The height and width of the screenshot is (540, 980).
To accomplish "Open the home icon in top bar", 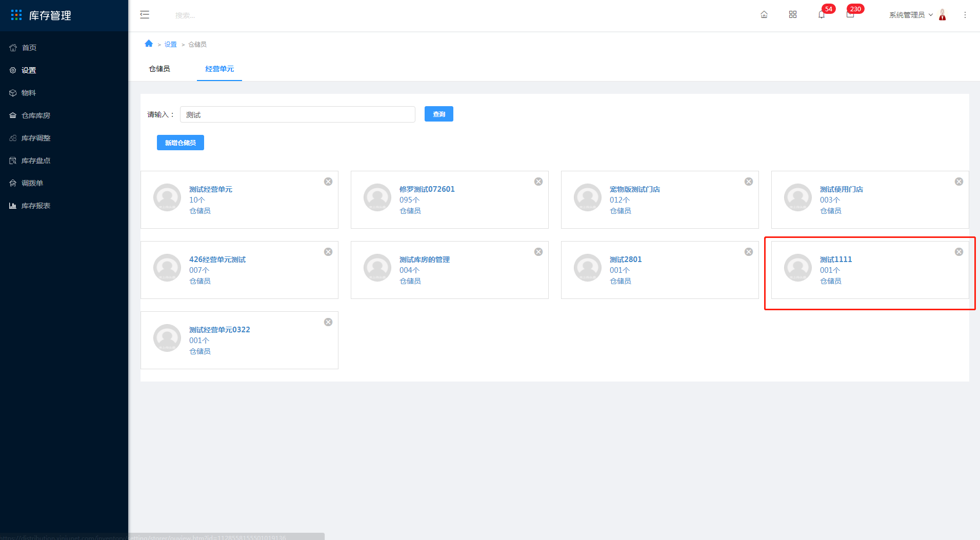I will coord(764,15).
